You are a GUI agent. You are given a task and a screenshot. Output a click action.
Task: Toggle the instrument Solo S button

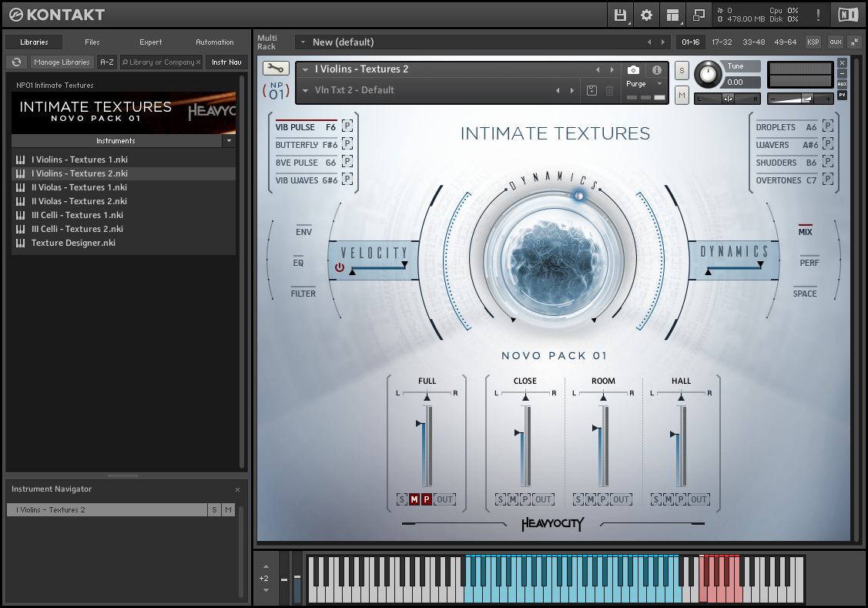pyautogui.click(x=682, y=71)
